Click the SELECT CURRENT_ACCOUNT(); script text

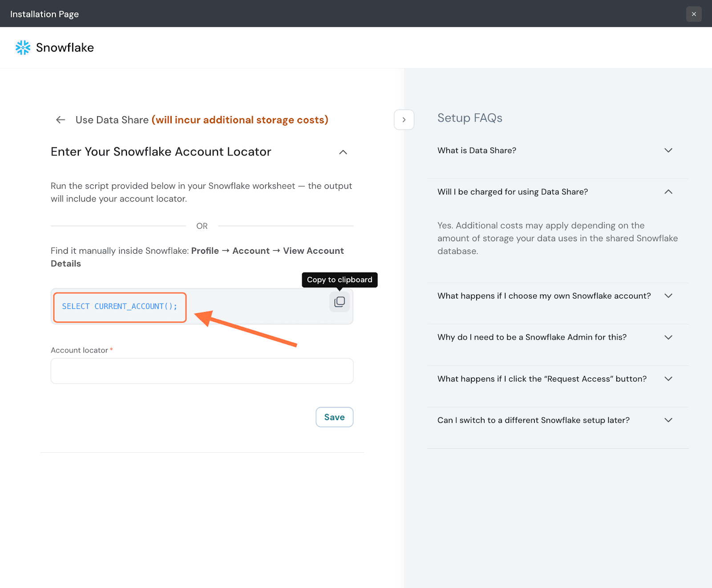click(119, 306)
